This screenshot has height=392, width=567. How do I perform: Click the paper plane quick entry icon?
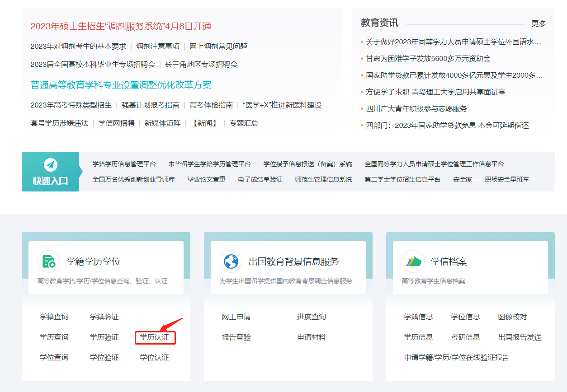click(50, 164)
